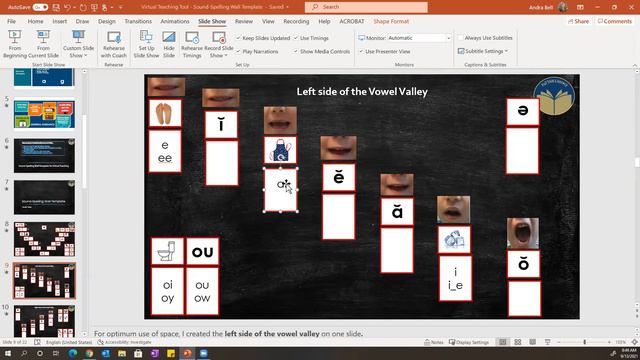640x360 pixels.
Task: Open Customize Quick Access Toolbar dropdown
Action: click(x=120, y=7)
